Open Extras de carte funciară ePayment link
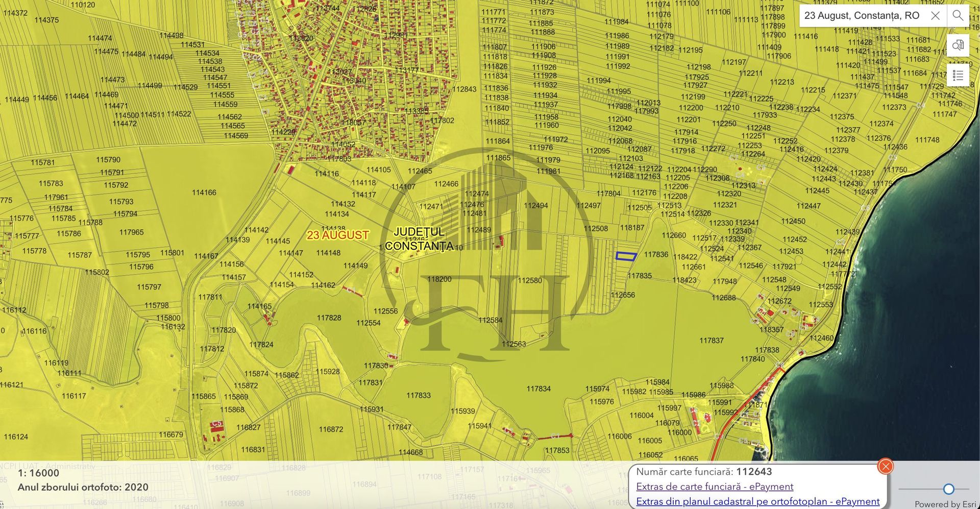 pyautogui.click(x=714, y=487)
